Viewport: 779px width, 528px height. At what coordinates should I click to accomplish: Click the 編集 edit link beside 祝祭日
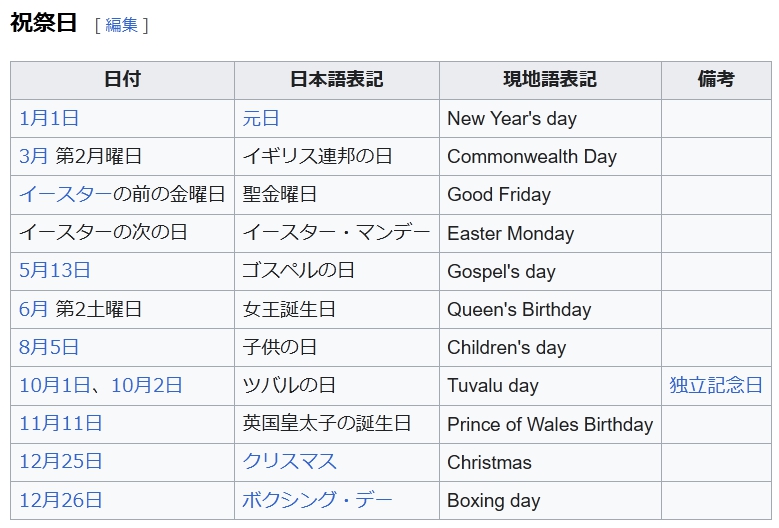point(121,25)
